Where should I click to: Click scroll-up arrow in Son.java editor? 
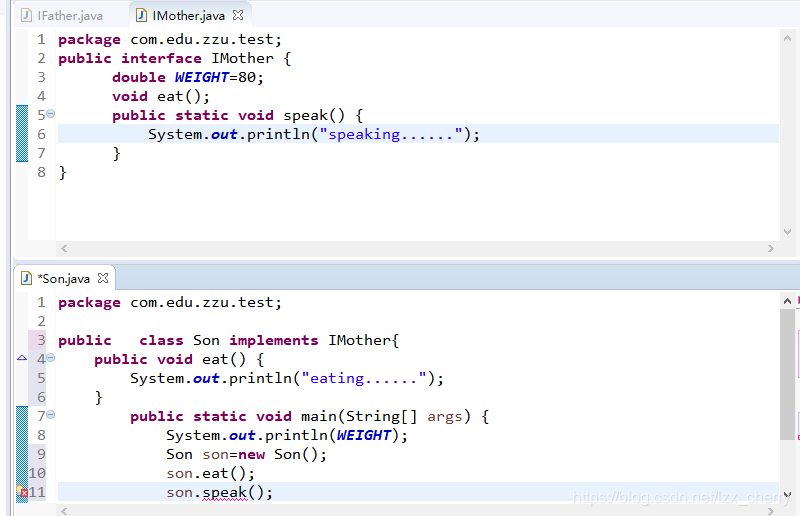click(x=787, y=301)
